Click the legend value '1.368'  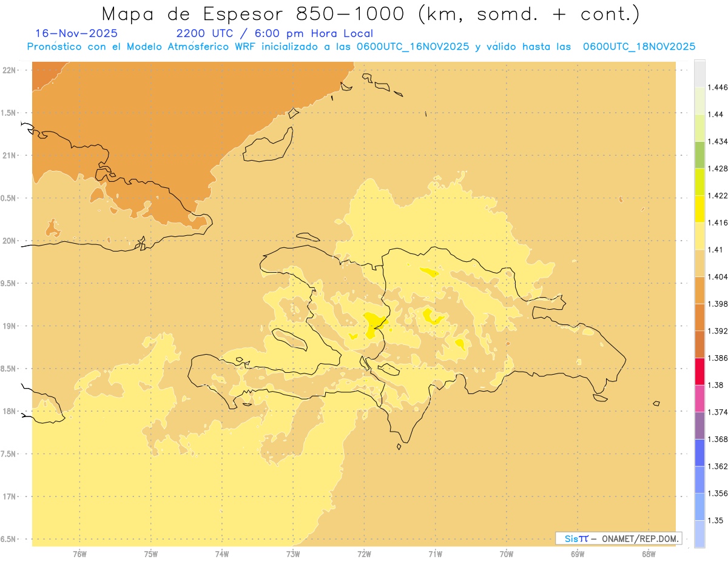pyautogui.click(x=718, y=440)
